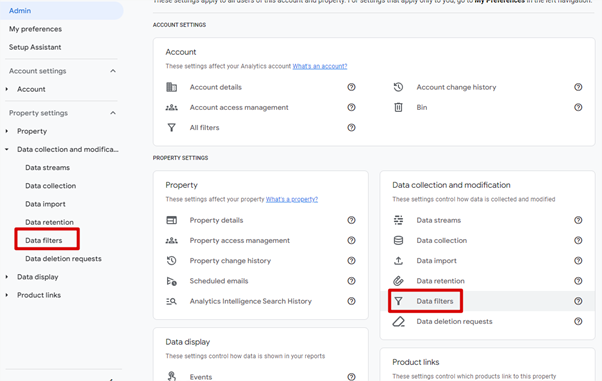Screen dimensions: 602x381
Task: Collapse Data collection and modification tree arrow
Action: (7, 149)
